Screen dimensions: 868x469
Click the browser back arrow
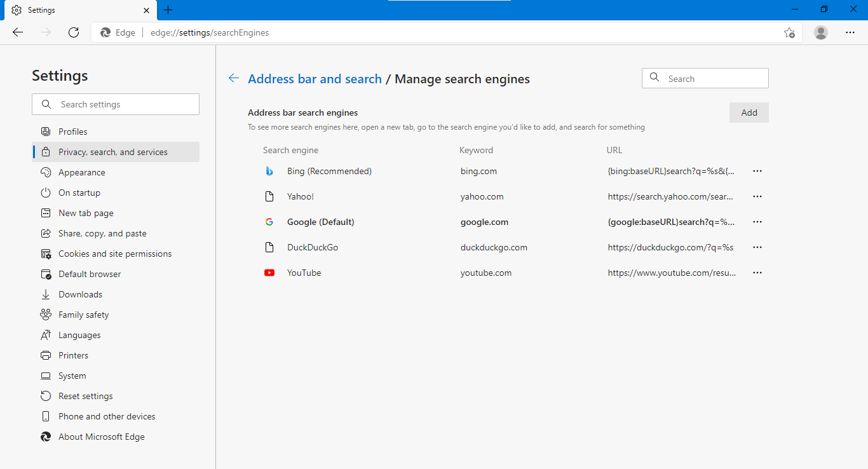pyautogui.click(x=18, y=32)
